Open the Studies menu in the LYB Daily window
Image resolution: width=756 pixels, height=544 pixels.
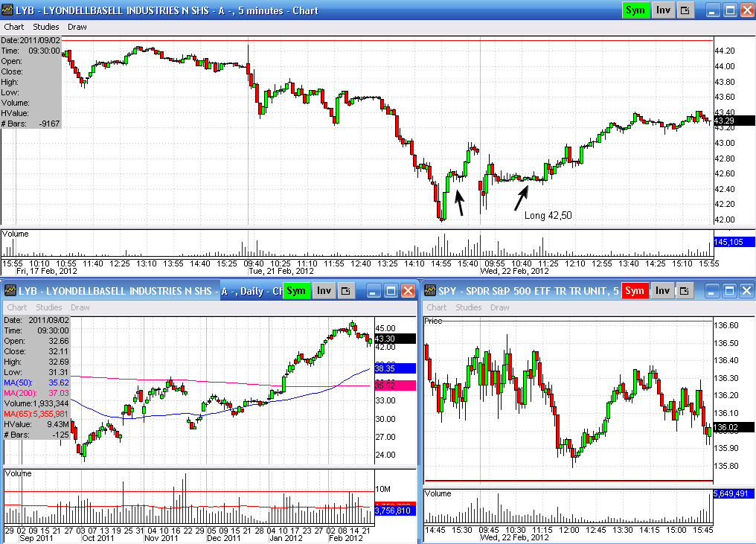click(x=49, y=307)
